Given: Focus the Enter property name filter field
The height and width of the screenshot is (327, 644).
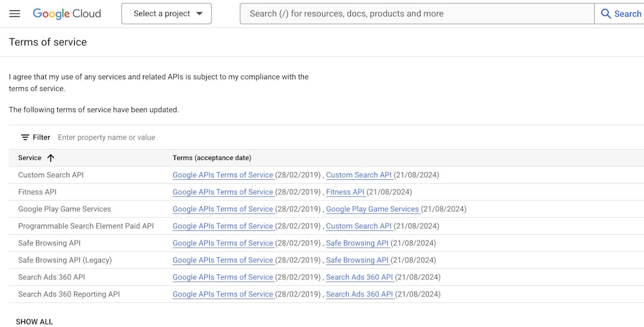Looking at the screenshot, I should (x=106, y=137).
